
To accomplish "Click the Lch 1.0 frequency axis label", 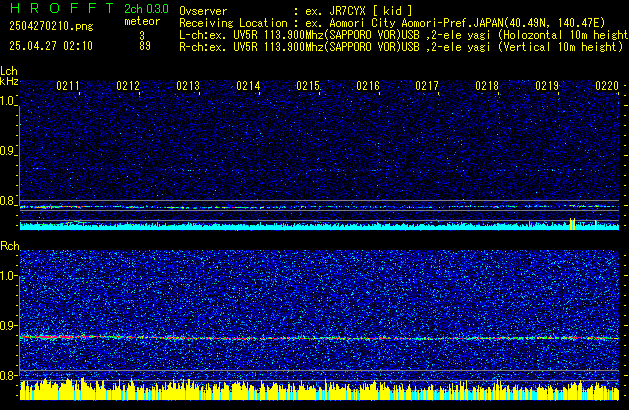I will pyautogui.click(x=7, y=101).
